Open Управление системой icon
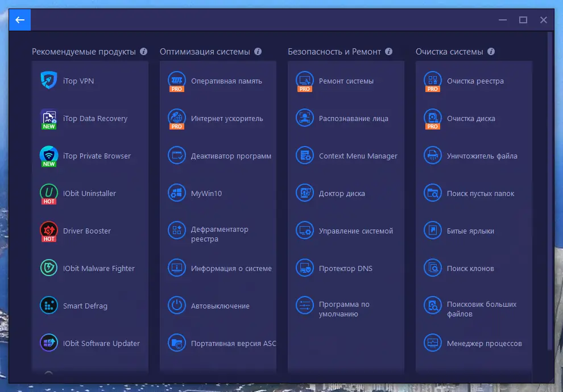 [304, 231]
